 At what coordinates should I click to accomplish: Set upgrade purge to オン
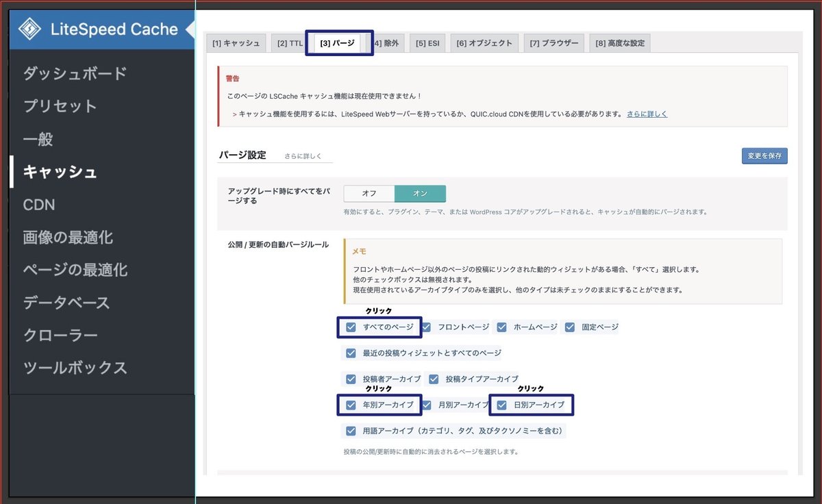(x=420, y=194)
